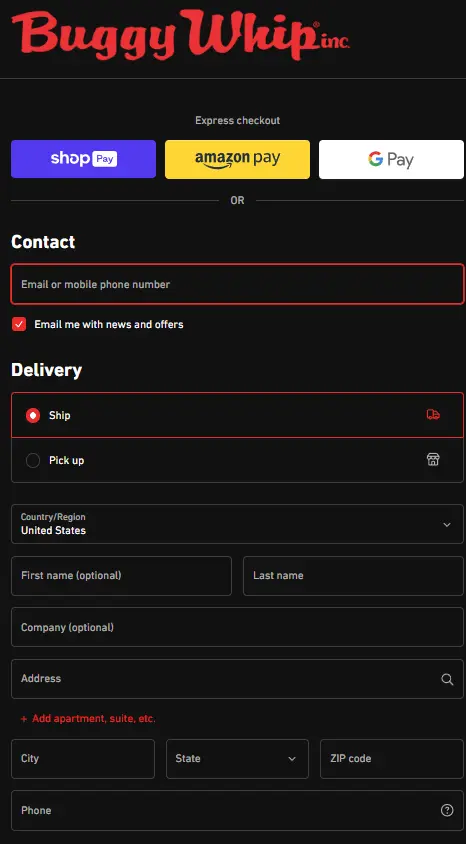Select the ZIP code input field

click(x=392, y=758)
